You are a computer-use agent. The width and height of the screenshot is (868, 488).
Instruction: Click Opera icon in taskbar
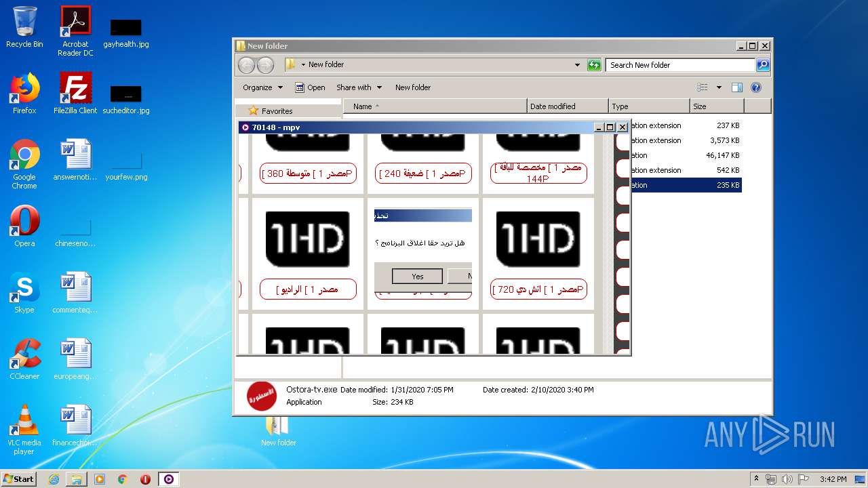click(145, 479)
